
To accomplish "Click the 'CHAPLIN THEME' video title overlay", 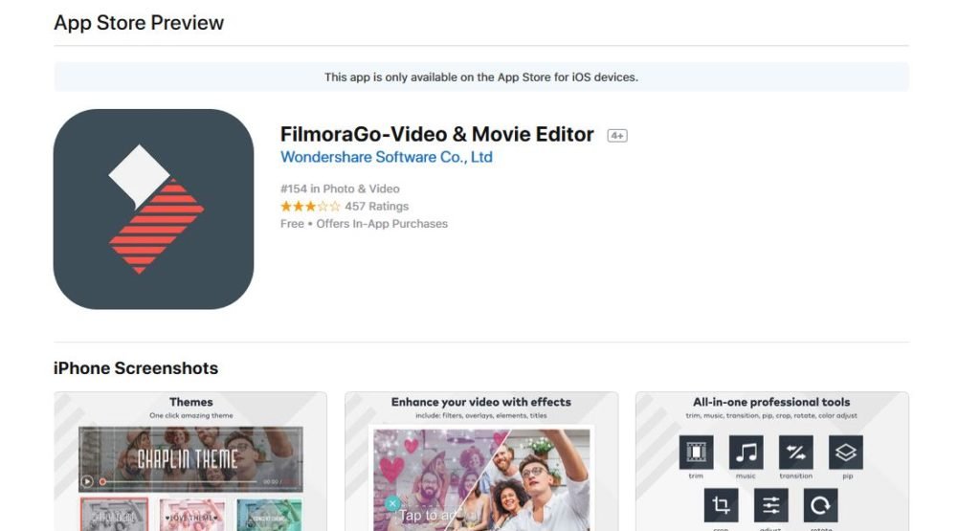I will pos(188,459).
